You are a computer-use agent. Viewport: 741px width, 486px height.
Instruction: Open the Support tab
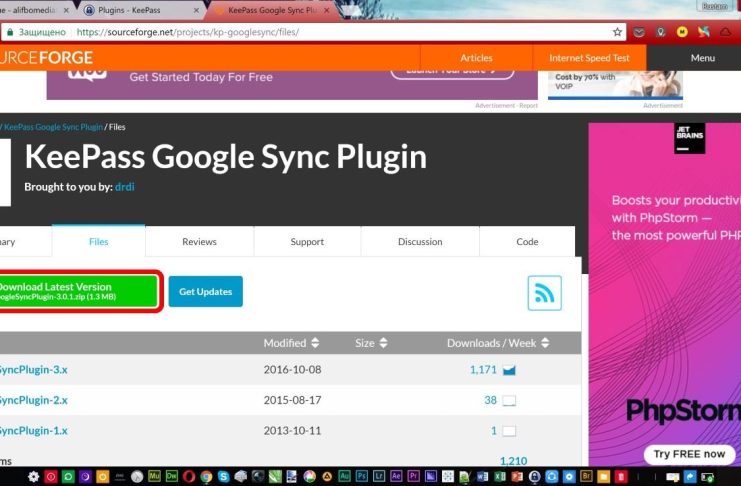click(307, 242)
